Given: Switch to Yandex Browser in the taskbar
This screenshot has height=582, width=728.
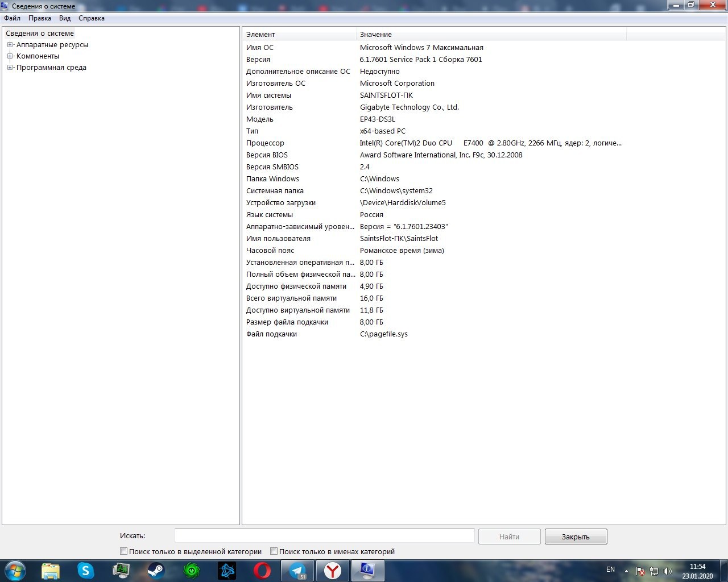Looking at the screenshot, I should 333,571.
